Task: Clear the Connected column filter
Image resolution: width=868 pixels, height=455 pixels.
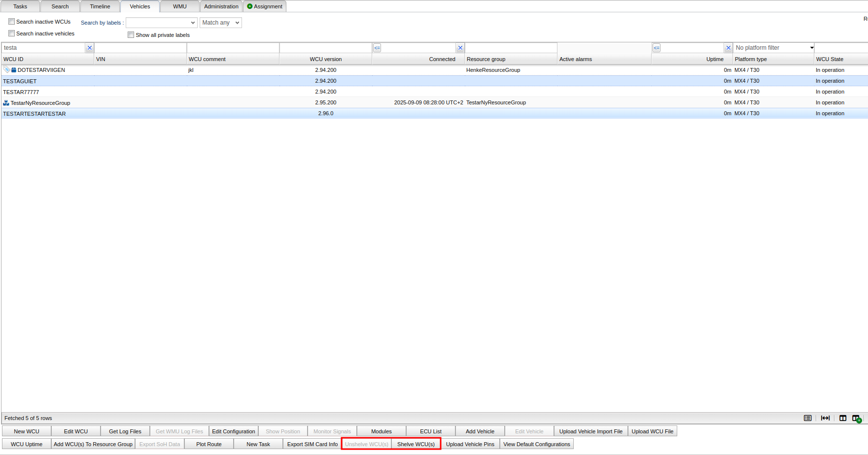Action: pyautogui.click(x=460, y=48)
